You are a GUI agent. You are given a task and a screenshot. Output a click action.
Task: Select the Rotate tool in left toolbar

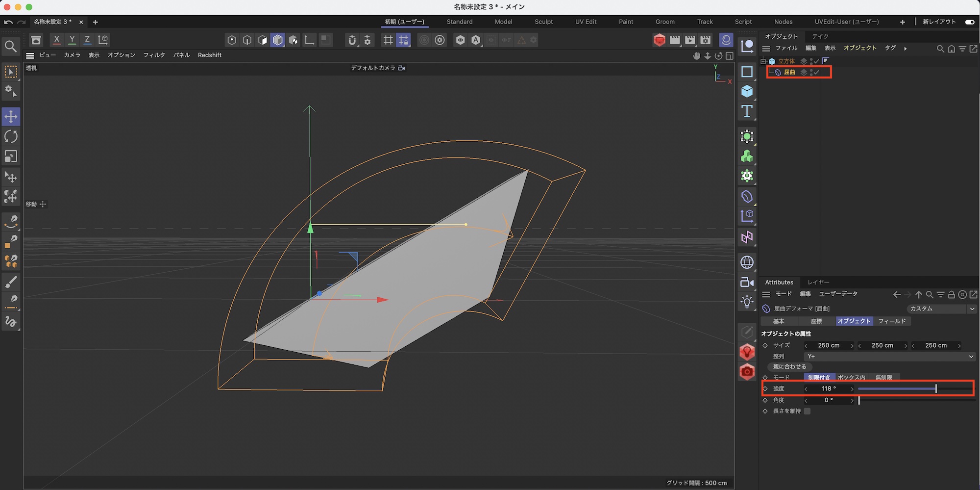[x=11, y=136]
